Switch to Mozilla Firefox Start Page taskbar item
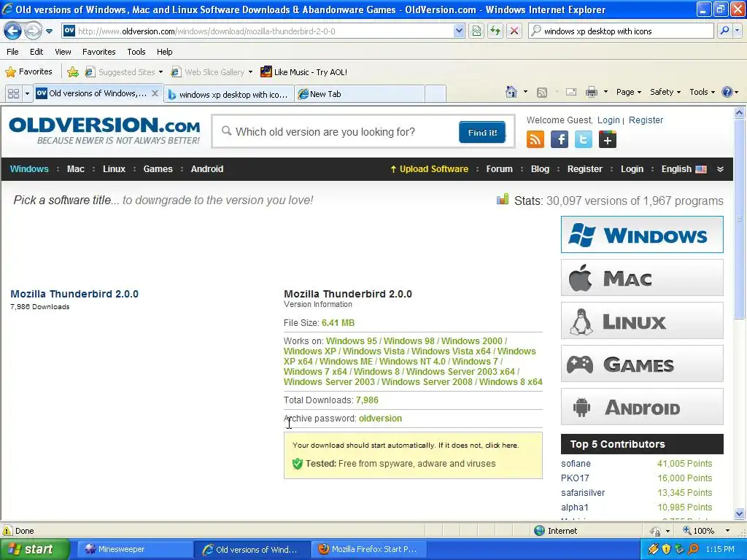 (x=368, y=549)
